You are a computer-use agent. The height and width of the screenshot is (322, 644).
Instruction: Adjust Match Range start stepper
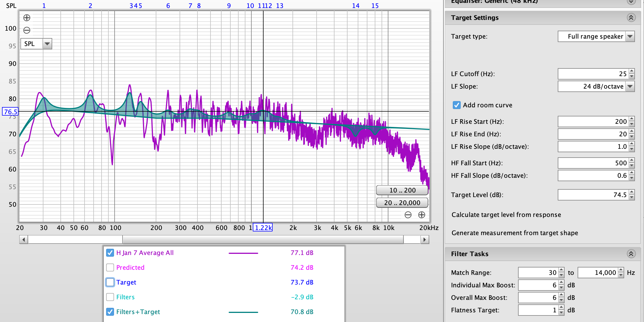pos(561,273)
